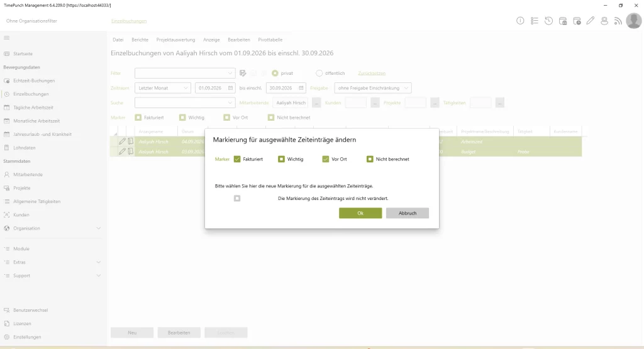Click the Bearbeiten button at bottom

coord(179,333)
